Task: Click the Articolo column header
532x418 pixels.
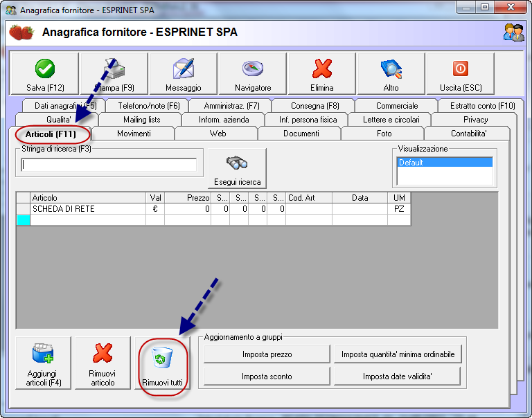Action: 88,198
